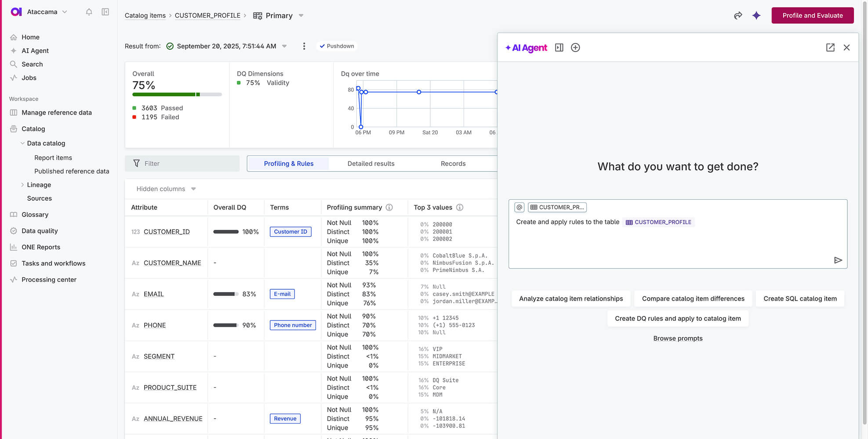Click the notifications bell icon
Screen dimensions: 868x439
pos(89,12)
